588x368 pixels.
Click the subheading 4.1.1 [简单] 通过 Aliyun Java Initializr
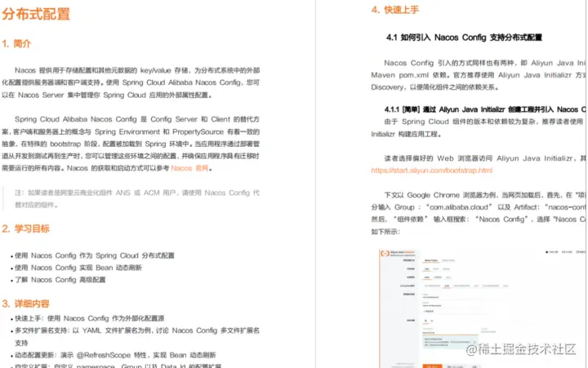coord(485,109)
